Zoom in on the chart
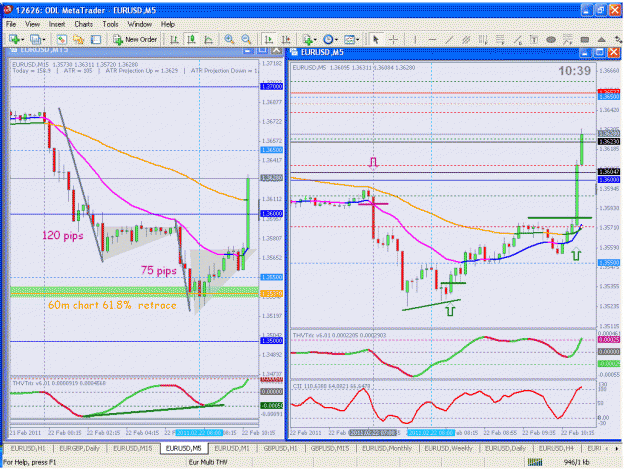Viewport: 625px width, 470px height. 229,39
